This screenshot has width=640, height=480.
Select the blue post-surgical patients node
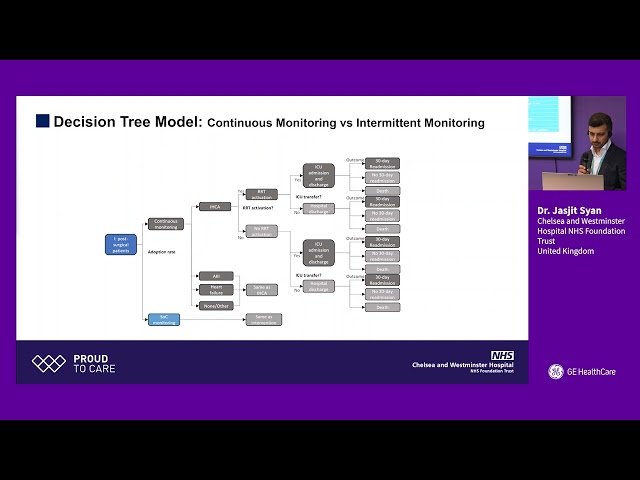tap(120, 244)
